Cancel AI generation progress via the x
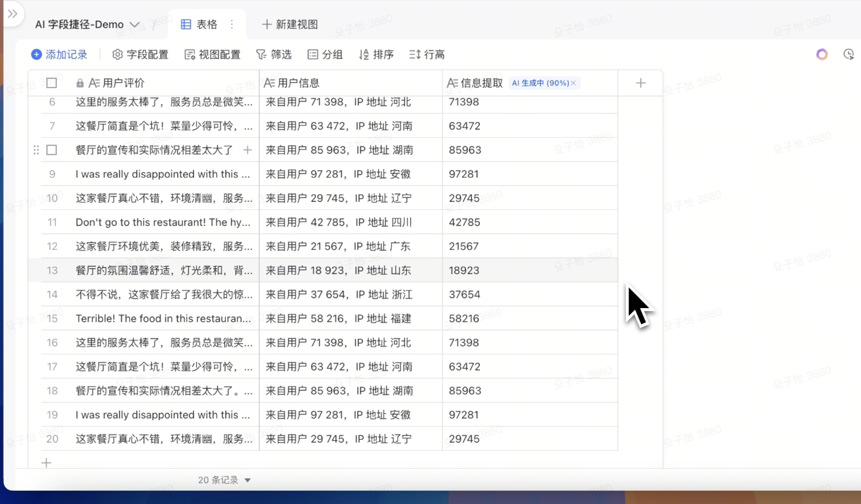 point(573,83)
